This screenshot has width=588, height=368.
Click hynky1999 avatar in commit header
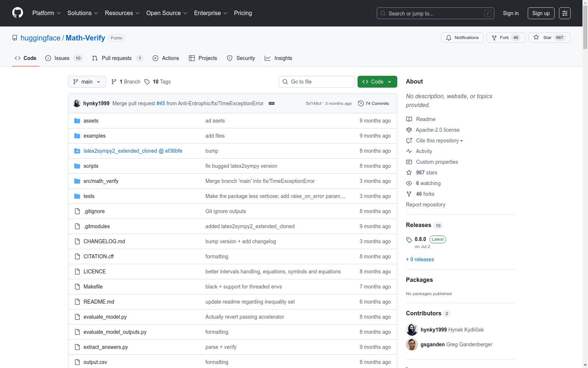pyautogui.click(x=77, y=103)
